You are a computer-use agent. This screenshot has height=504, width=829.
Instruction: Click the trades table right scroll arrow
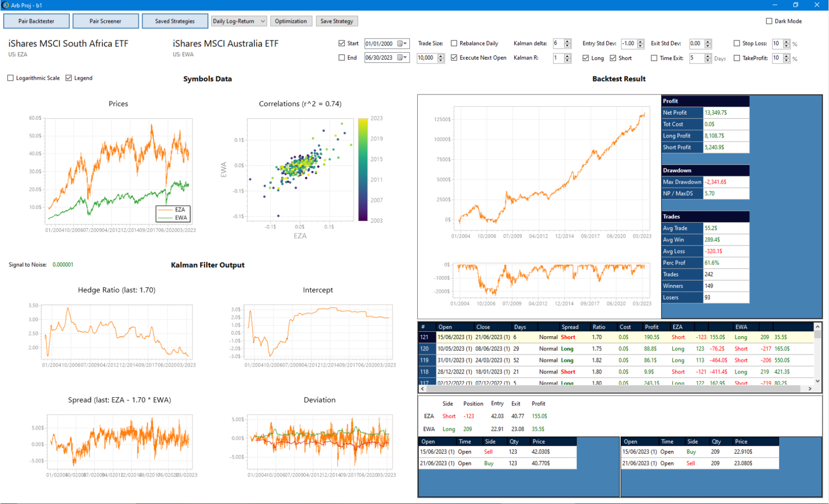pos(810,388)
